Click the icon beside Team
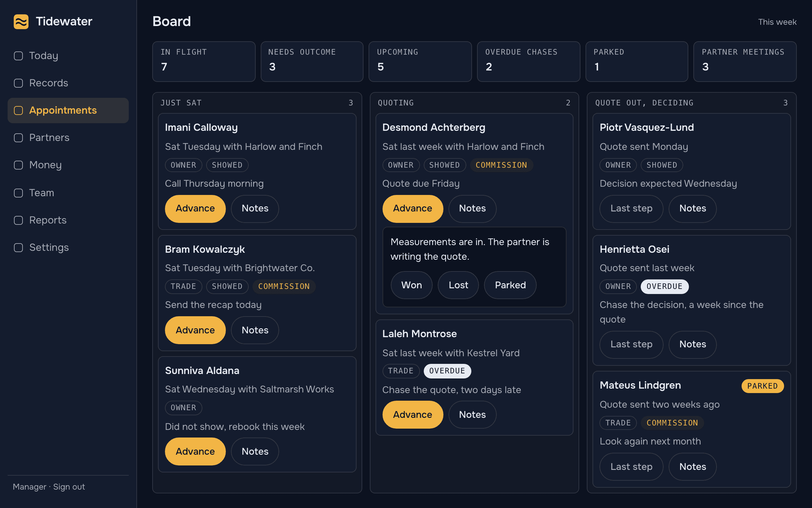This screenshot has width=812, height=508. (18, 193)
